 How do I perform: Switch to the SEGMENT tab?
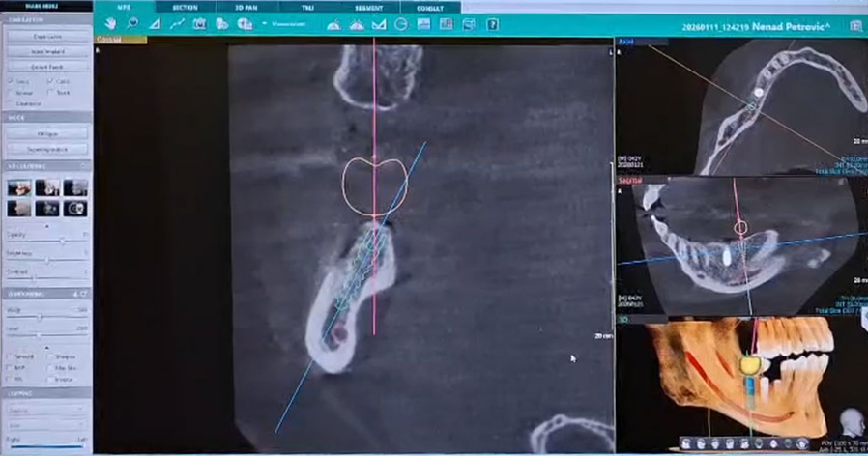click(368, 8)
